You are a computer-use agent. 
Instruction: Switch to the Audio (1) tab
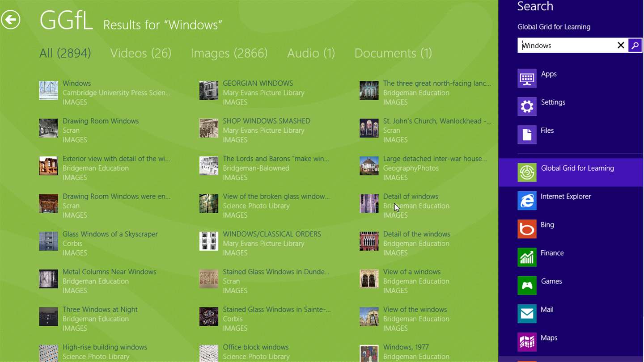(311, 53)
